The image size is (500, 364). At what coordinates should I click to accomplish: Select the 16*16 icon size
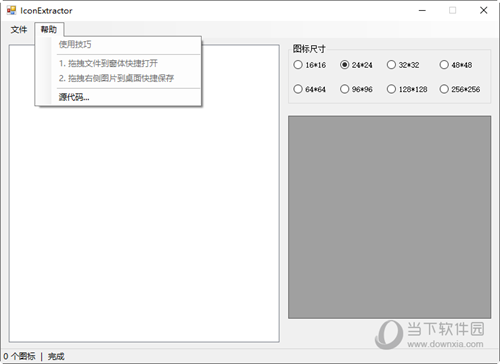[x=309, y=65]
